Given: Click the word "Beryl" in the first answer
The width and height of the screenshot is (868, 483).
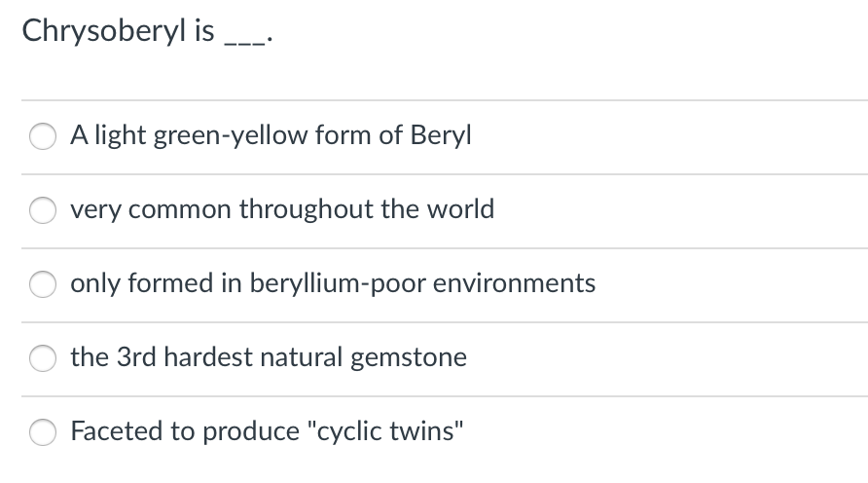Looking at the screenshot, I should pos(439,135).
